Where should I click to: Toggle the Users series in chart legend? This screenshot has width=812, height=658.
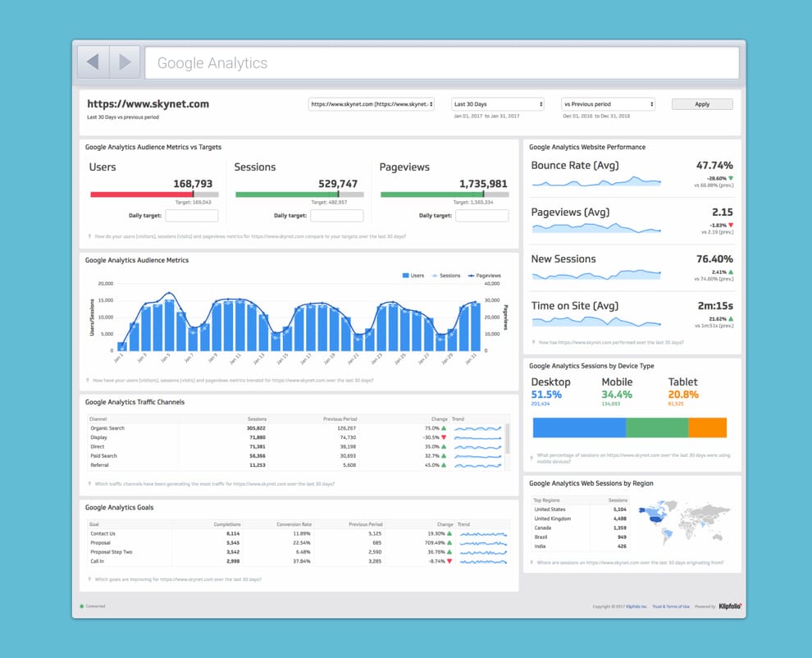coord(413,276)
